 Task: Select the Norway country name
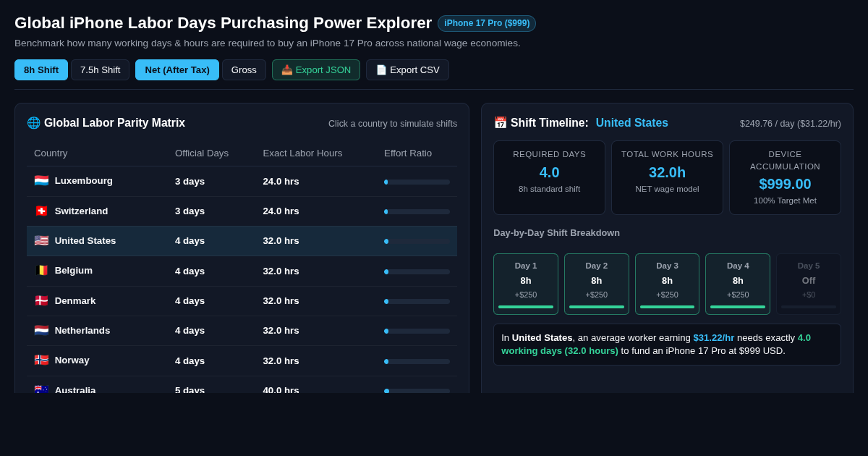point(72,360)
